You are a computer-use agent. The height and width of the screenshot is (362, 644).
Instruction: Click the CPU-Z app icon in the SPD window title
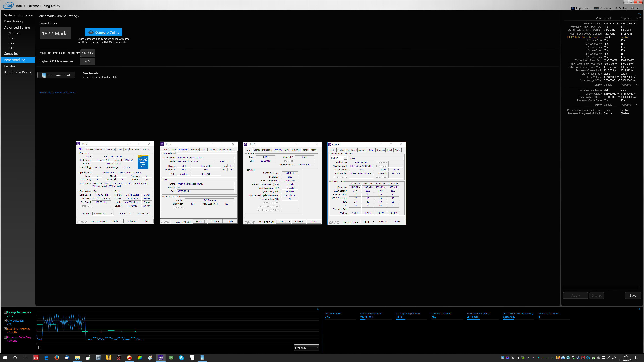tap(330, 144)
